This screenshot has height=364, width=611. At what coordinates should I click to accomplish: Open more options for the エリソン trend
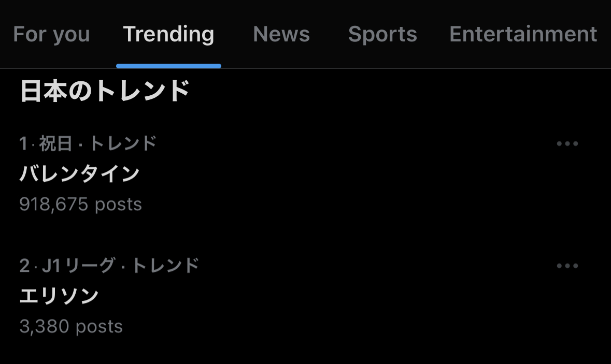pyautogui.click(x=567, y=266)
